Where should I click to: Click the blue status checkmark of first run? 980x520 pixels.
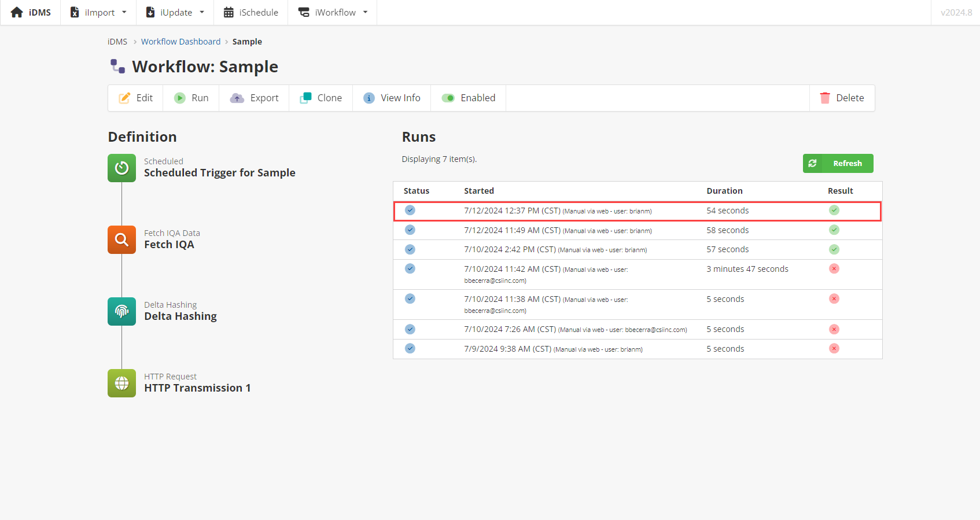(x=410, y=211)
